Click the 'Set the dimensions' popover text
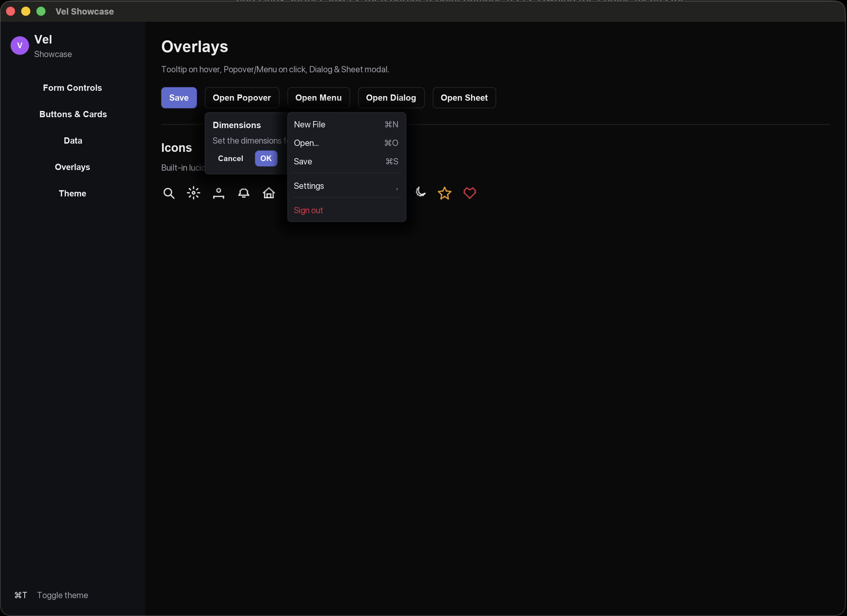847x616 pixels. click(x=250, y=141)
